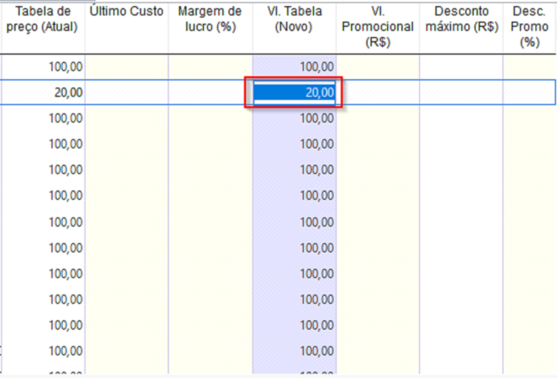Click the Último Custo cell in the 20,00 row

click(126, 92)
